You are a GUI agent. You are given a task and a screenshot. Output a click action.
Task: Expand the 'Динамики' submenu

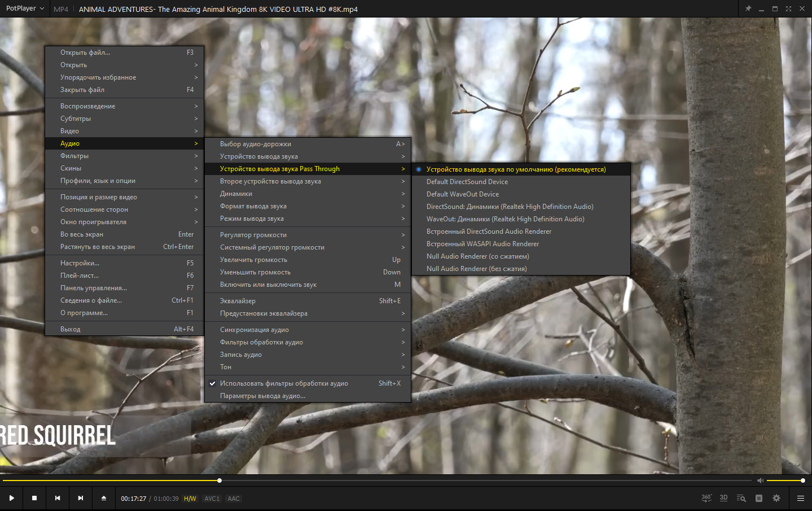tap(308, 194)
